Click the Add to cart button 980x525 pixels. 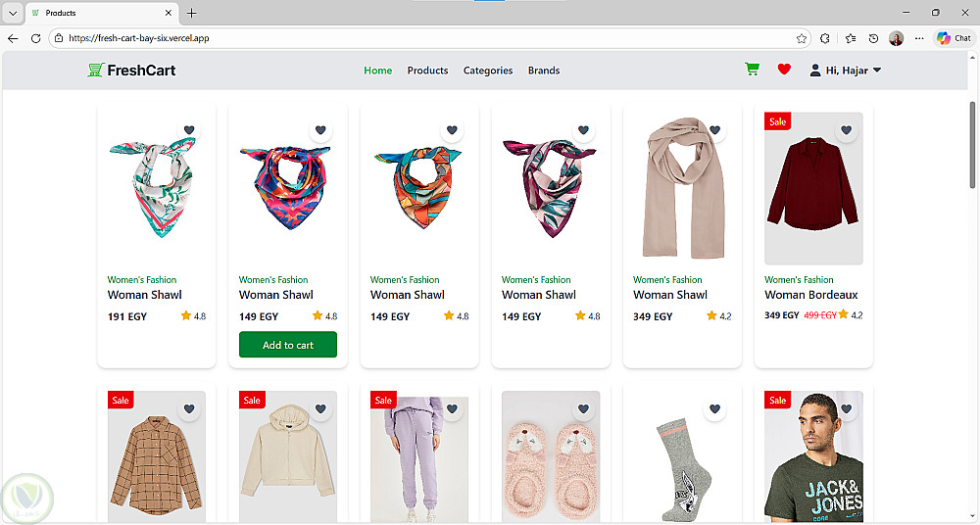click(287, 345)
